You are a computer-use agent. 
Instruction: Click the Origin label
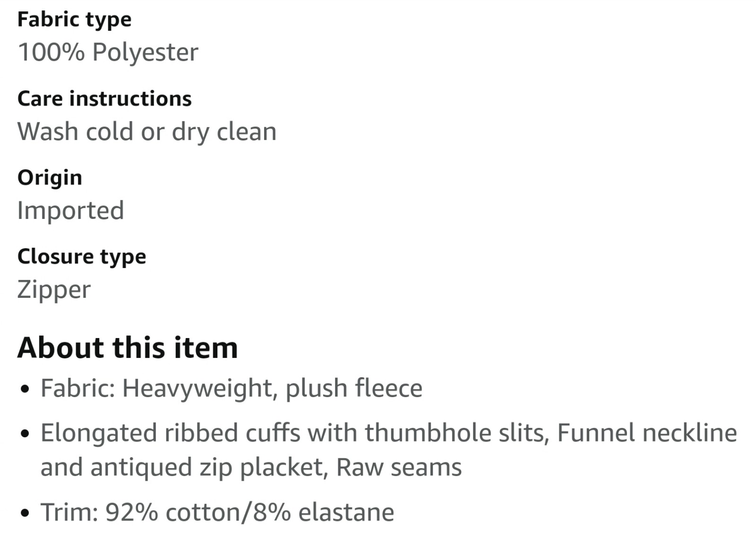(x=50, y=178)
